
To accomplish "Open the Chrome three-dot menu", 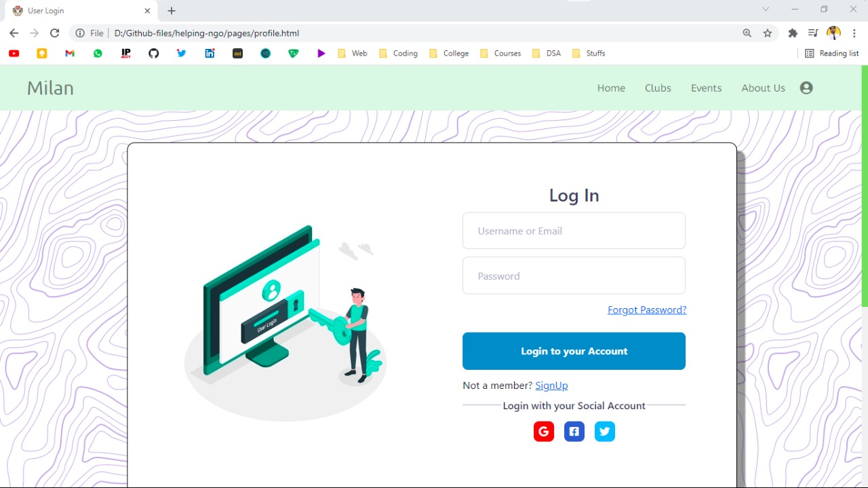I will [854, 33].
